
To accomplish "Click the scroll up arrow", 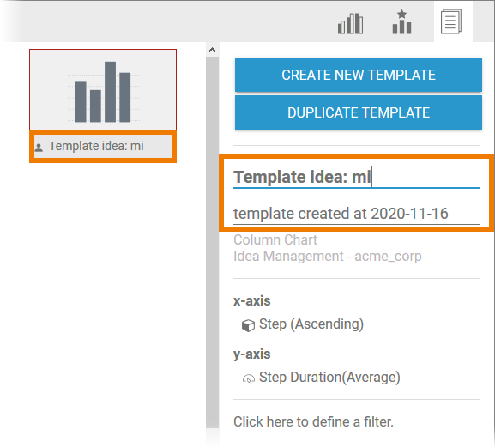I will click(212, 50).
